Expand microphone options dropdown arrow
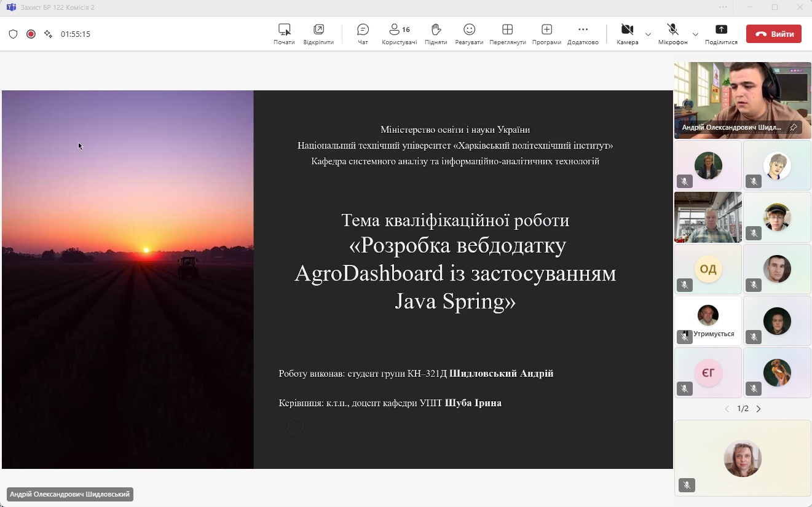 click(695, 34)
